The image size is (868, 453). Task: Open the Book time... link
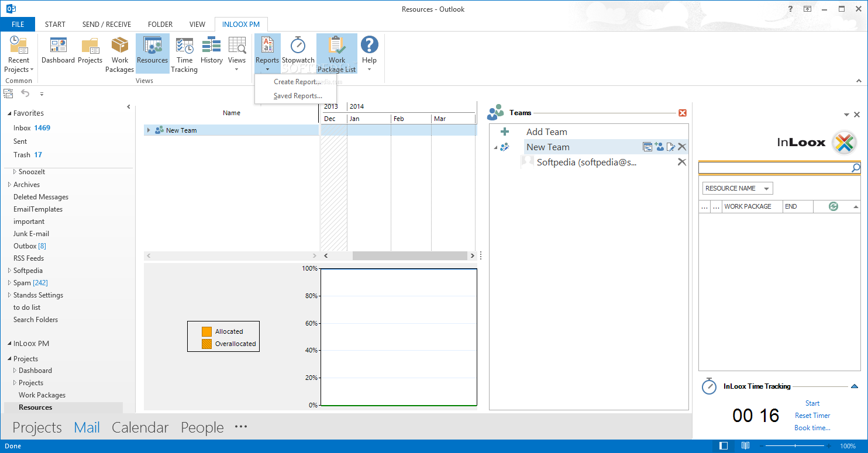click(812, 428)
